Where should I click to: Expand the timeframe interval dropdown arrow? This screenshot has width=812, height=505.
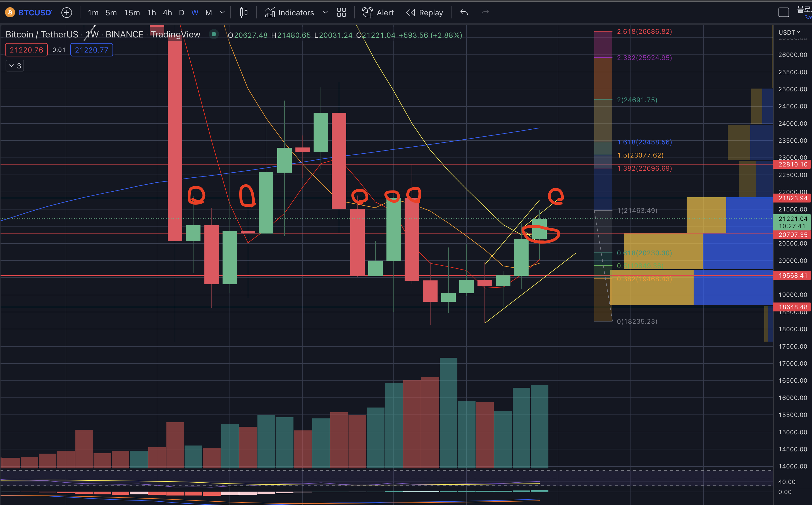[x=222, y=13]
